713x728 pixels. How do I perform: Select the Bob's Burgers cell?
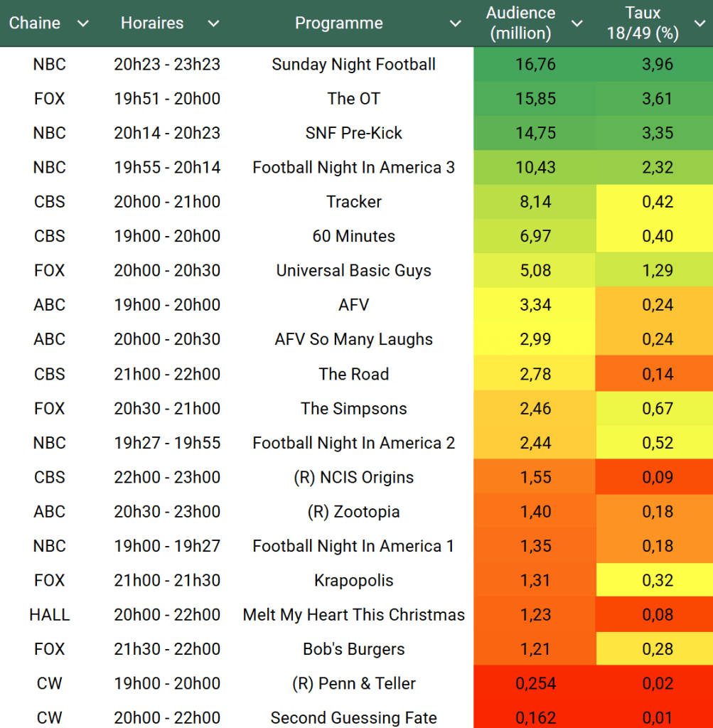tap(353, 649)
